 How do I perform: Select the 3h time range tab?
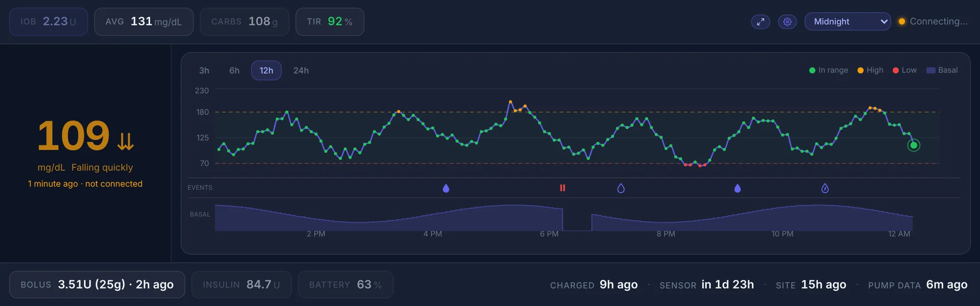[x=204, y=70]
